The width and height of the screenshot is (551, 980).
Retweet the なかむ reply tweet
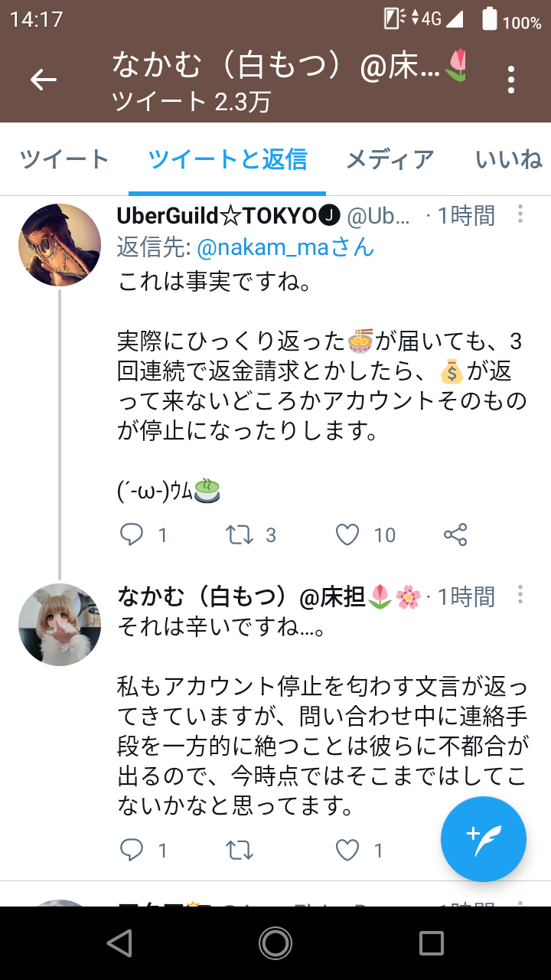(240, 850)
